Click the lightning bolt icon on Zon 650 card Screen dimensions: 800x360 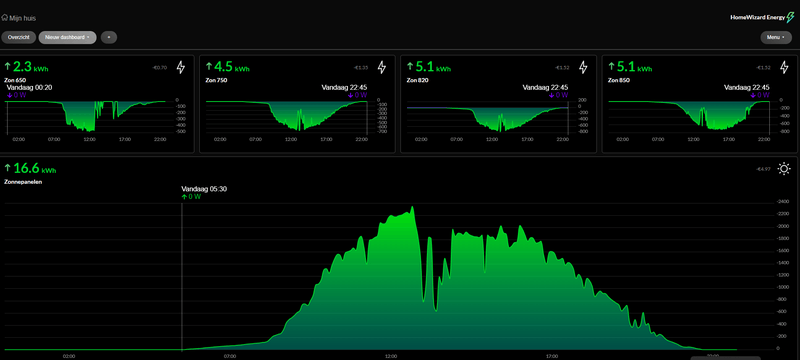tap(181, 67)
